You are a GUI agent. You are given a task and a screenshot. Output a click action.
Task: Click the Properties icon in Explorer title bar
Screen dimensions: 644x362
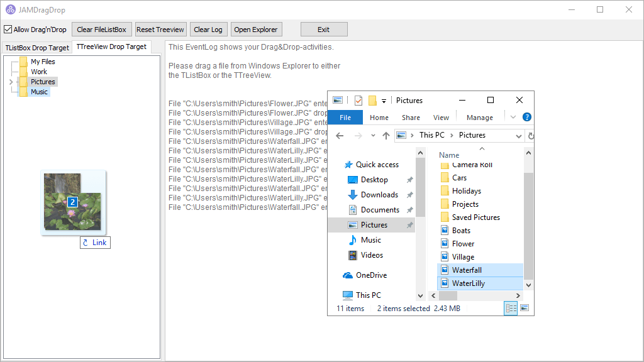coord(358,101)
